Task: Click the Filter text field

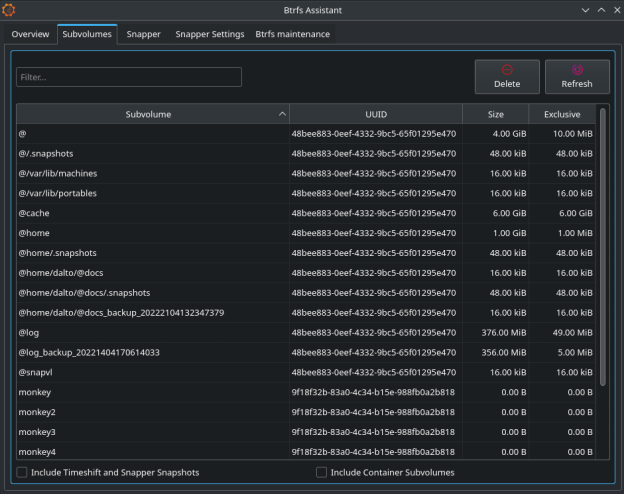Action: tap(129, 77)
